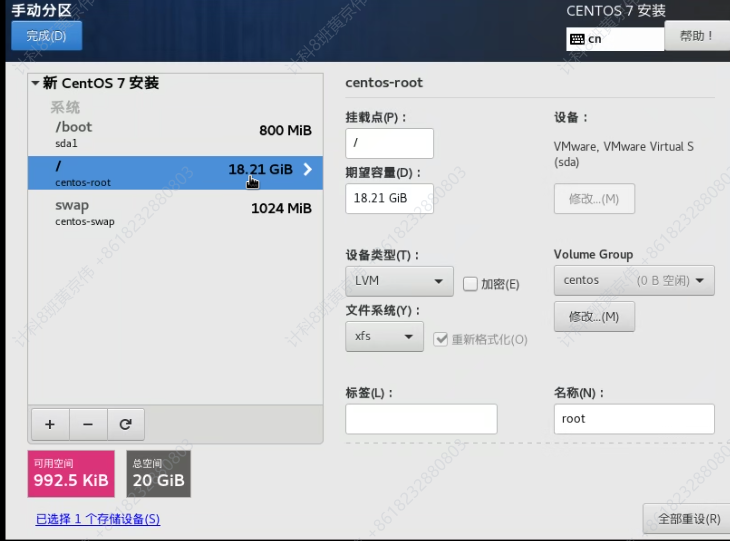Screen dimensions: 730x541
Task: Click the arrow chevron on the centos-root row
Action: point(308,169)
